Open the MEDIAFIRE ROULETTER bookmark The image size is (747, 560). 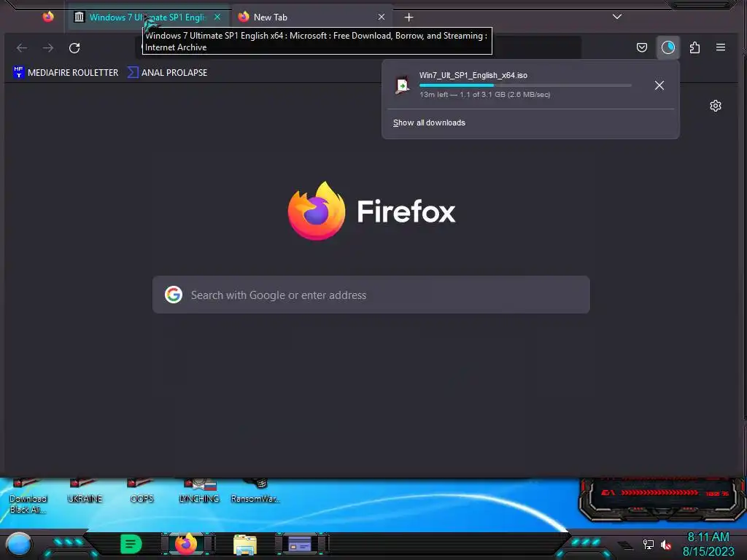tap(66, 72)
